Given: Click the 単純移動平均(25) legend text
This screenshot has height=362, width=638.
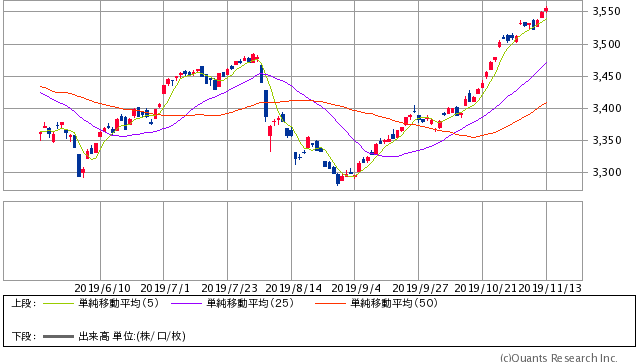Looking at the screenshot, I should pos(250,303).
